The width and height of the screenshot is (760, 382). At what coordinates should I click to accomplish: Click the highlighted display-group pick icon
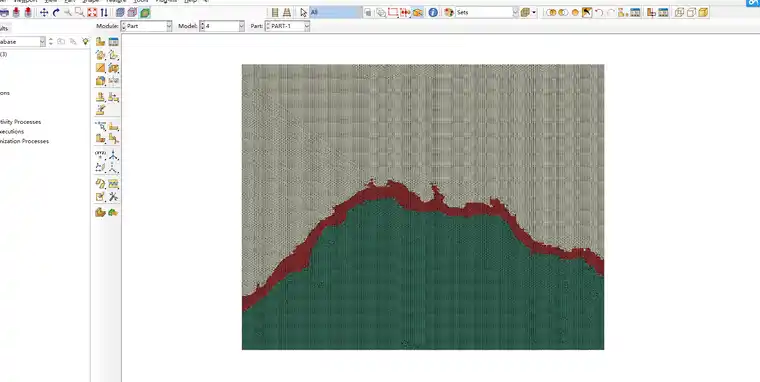[587, 13]
